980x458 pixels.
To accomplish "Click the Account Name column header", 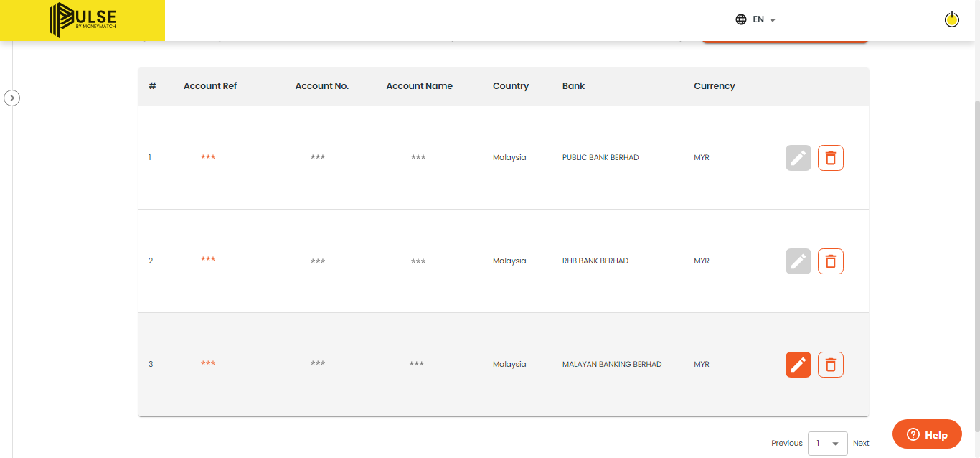I will [420, 85].
